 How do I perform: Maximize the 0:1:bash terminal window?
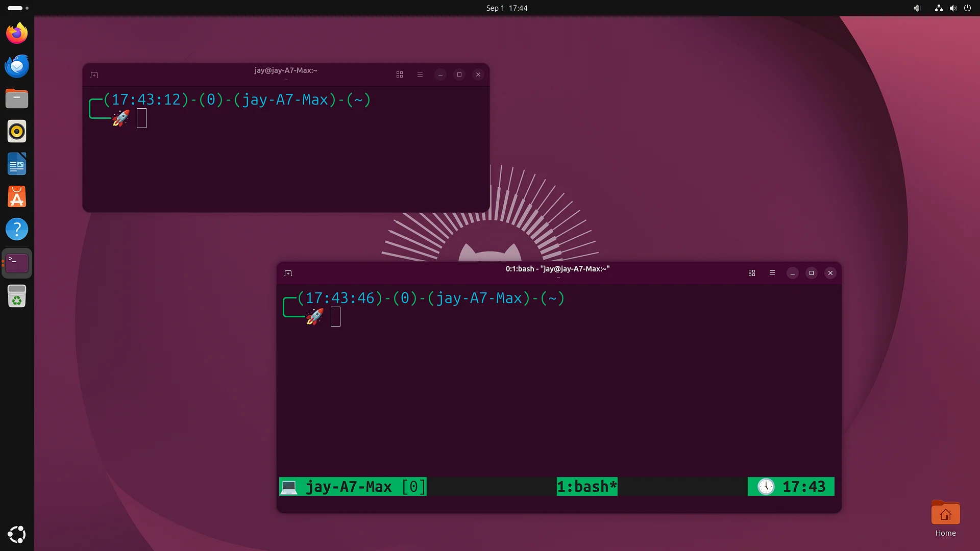(x=812, y=273)
